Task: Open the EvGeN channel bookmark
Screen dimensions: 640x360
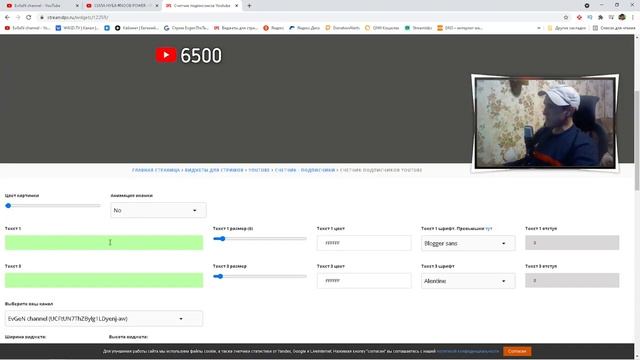Action: coord(27,28)
